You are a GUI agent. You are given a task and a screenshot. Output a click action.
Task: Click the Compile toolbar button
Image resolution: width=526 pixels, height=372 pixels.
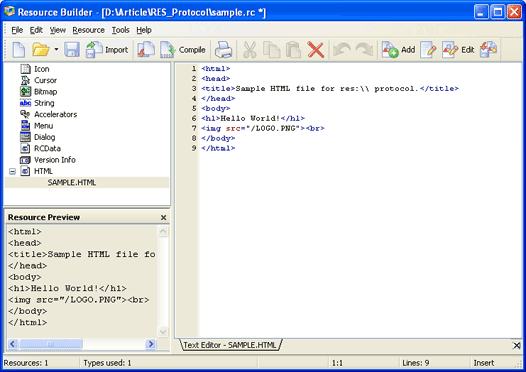coord(183,50)
